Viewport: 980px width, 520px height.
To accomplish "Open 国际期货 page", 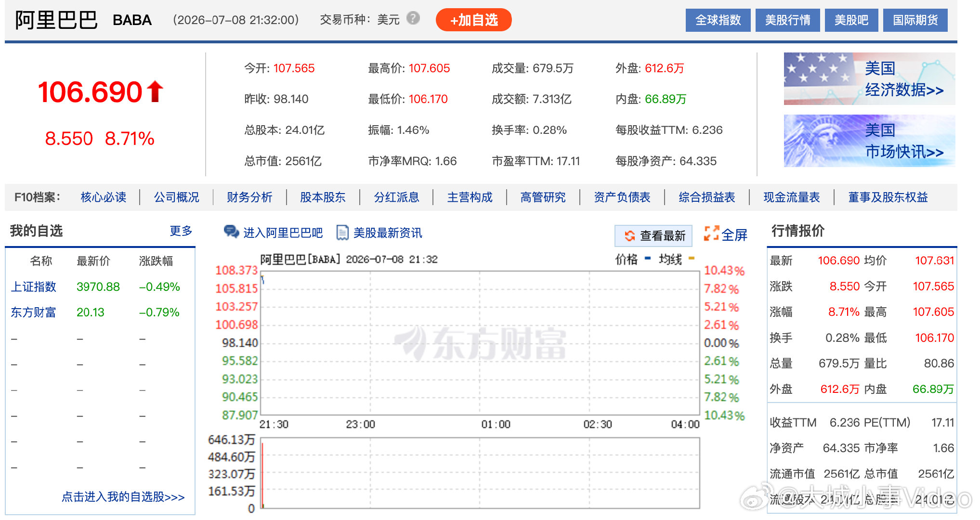I will pos(915,20).
